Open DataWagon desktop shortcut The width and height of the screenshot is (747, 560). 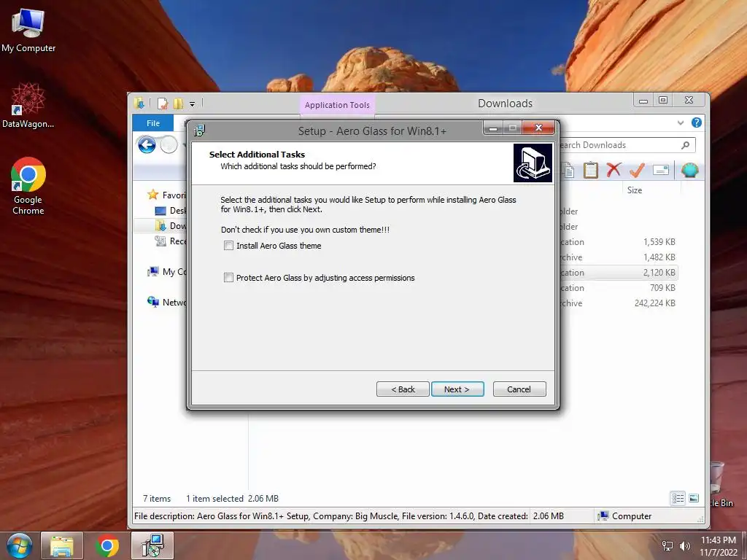pyautogui.click(x=28, y=105)
